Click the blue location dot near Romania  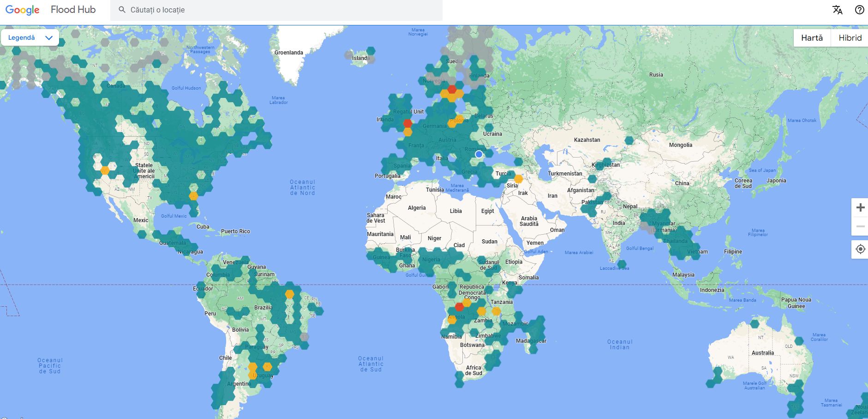point(479,154)
